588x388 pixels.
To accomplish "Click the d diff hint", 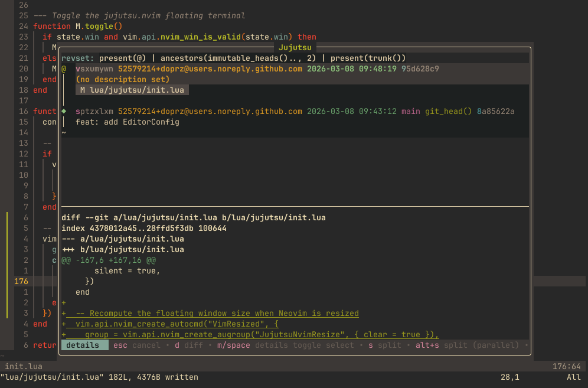I will (x=189, y=345).
